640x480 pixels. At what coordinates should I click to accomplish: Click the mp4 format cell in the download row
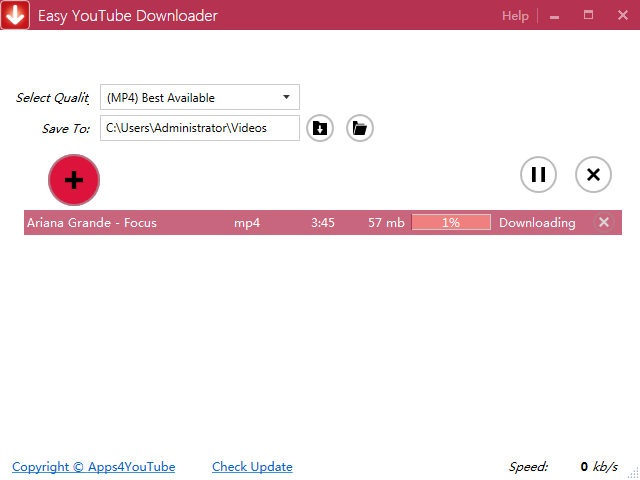[x=247, y=223]
